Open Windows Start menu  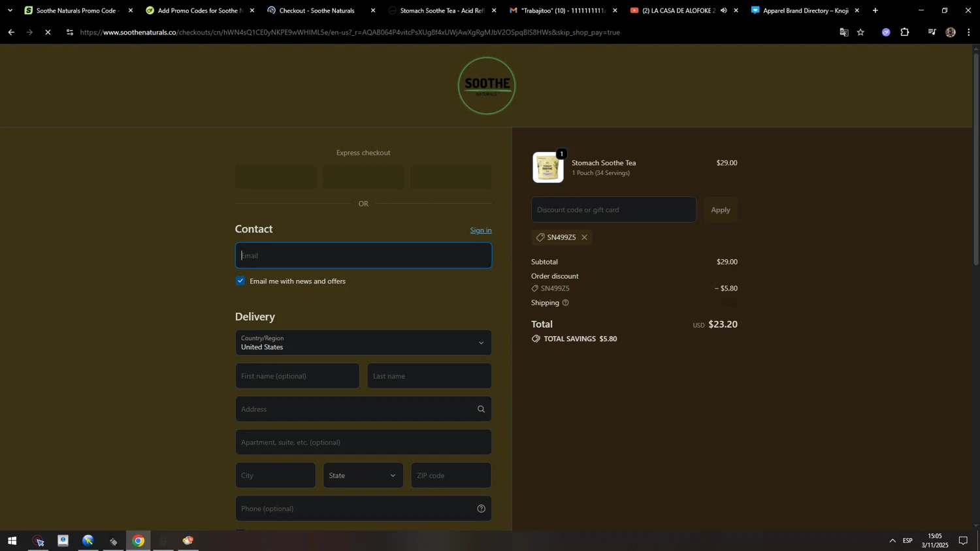click(x=12, y=541)
